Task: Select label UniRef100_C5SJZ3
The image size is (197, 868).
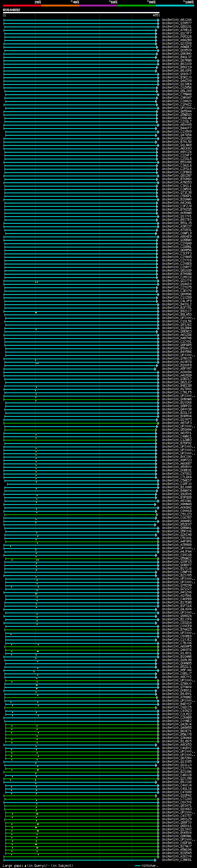Action: coord(176,514)
